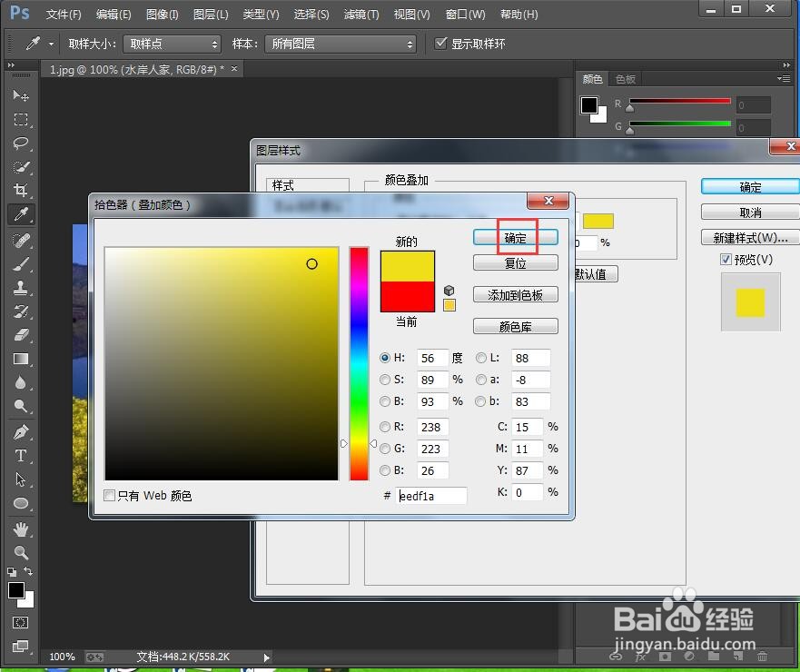800x672 pixels.
Task: Click the 1.jpg document tab
Action: (136, 69)
